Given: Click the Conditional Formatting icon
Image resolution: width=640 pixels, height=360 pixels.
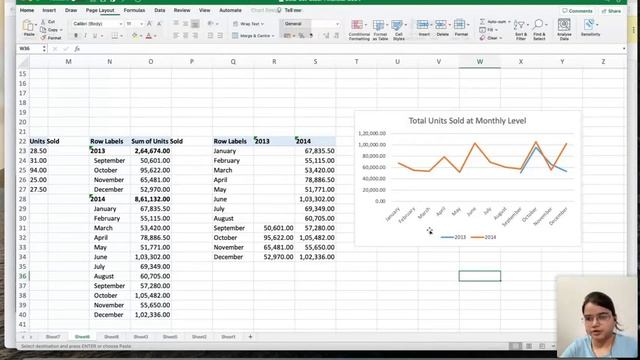Looking at the screenshot, I should point(357,25).
